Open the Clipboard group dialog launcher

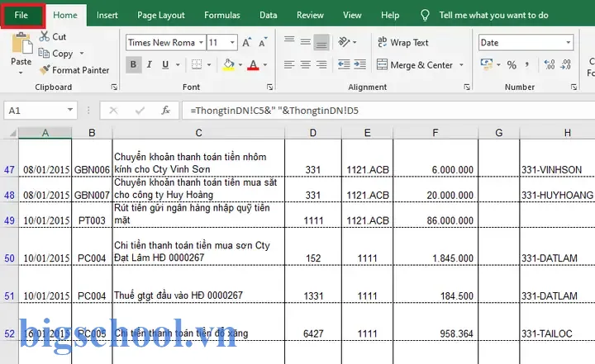click(114, 87)
